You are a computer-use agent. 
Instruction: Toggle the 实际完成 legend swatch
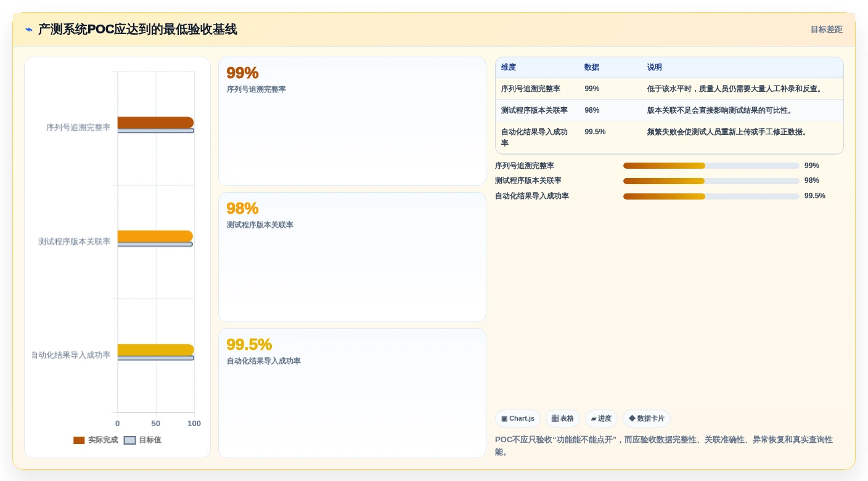pyautogui.click(x=79, y=440)
